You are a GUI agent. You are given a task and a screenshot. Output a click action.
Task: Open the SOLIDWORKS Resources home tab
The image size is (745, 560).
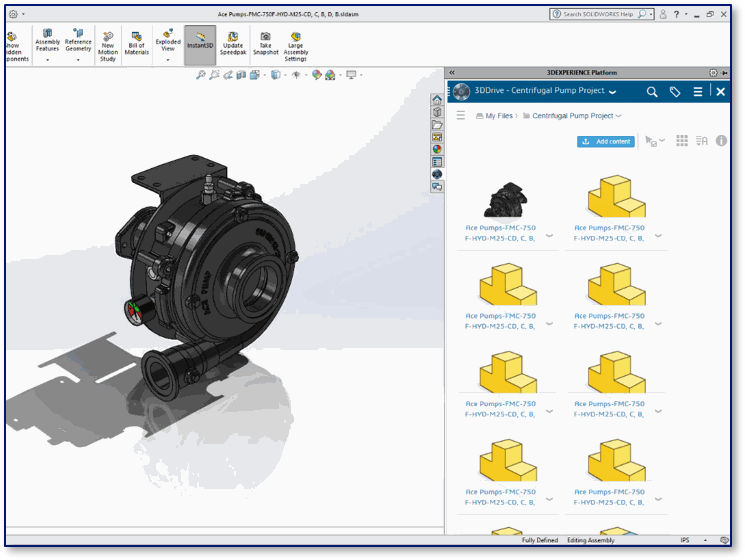point(437,100)
